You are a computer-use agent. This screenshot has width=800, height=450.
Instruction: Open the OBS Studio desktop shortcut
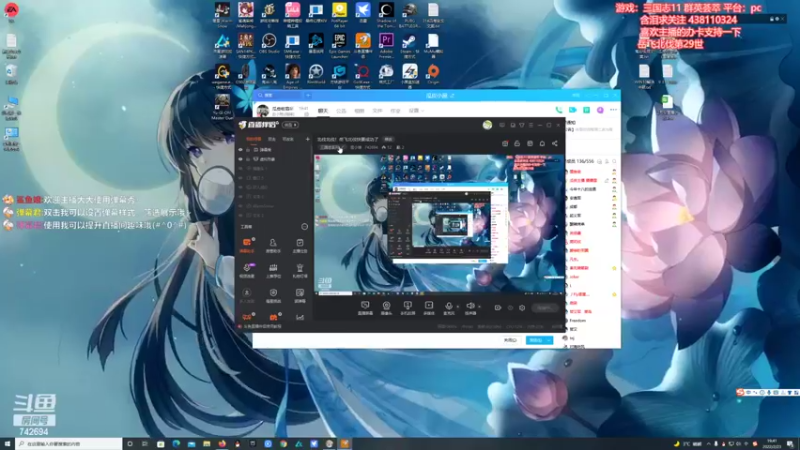coord(269,44)
